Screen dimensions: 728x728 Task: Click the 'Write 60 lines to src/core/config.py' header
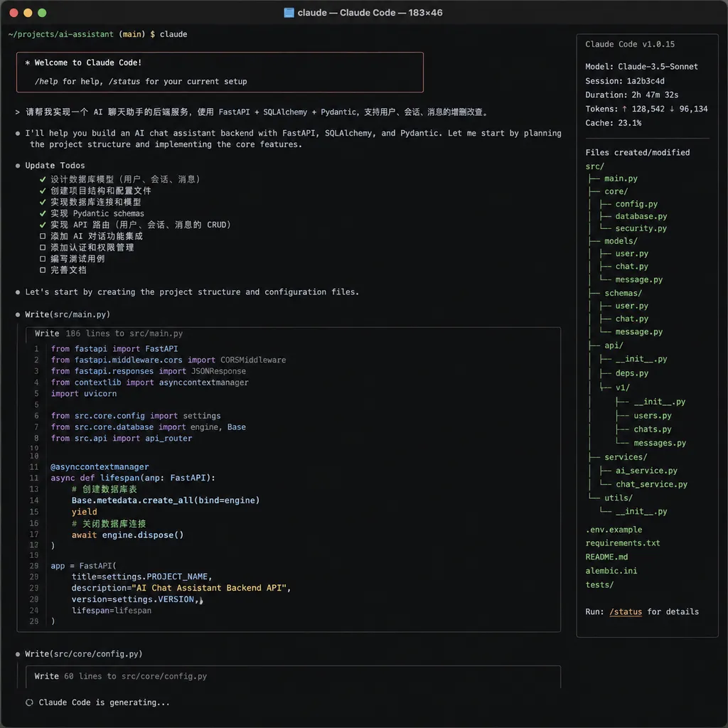[x=121, y=677]
